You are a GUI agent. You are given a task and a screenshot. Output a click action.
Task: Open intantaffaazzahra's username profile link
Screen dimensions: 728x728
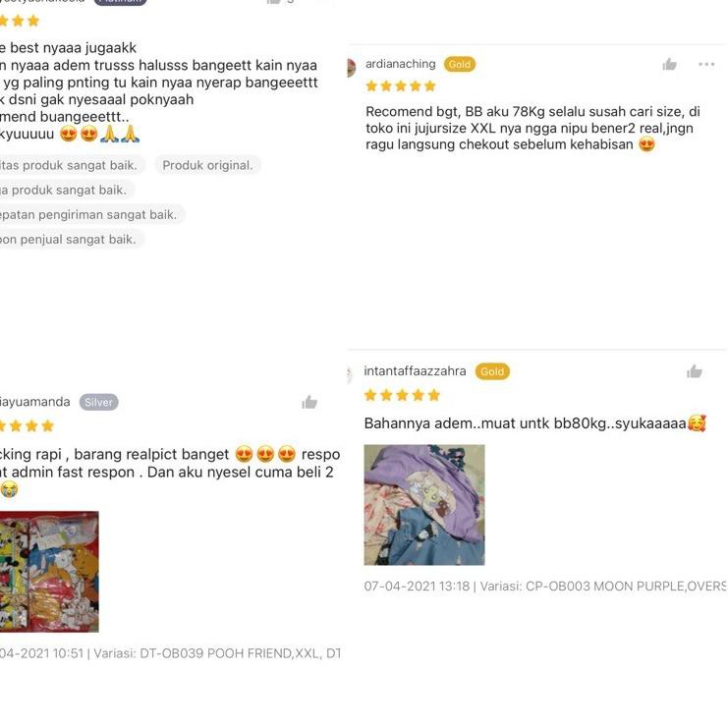415,371
